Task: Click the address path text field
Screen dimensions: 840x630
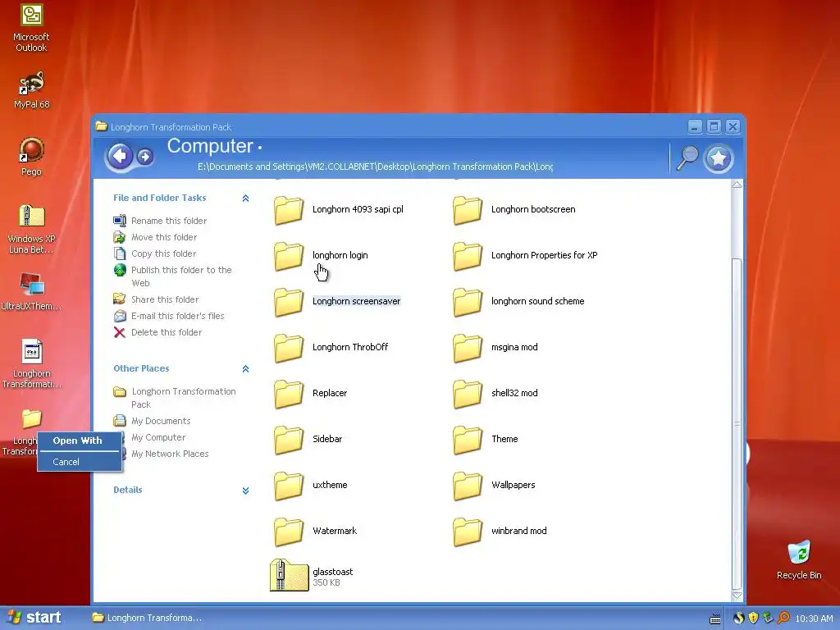Action: pos(375,167)
